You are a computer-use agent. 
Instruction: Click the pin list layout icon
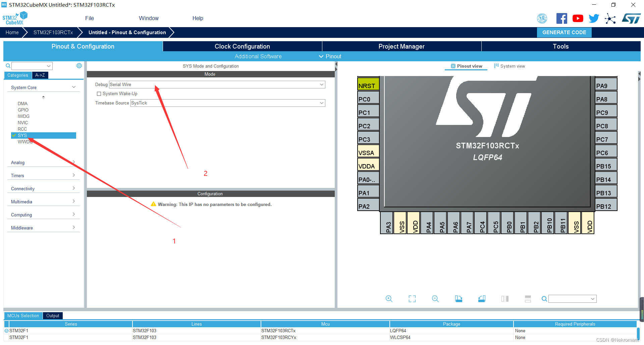(x=528, y=299)
